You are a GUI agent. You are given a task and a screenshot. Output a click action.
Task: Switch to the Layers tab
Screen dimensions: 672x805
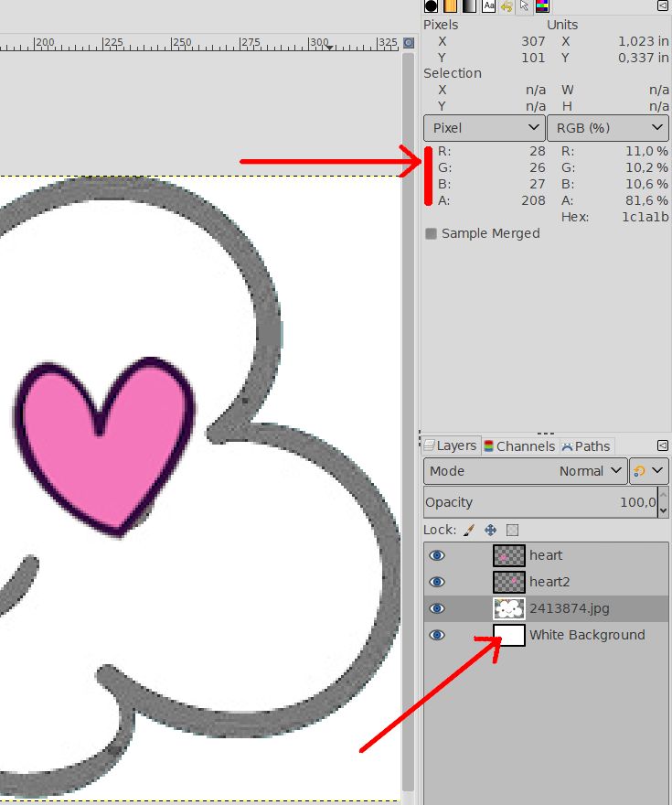tap(451, 445)
